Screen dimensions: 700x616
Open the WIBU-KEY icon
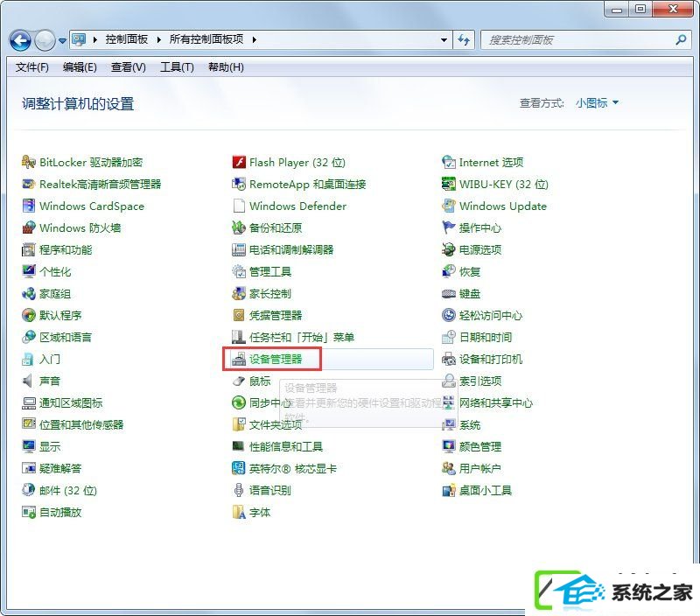pyautogui.click(x=449, y=184)
